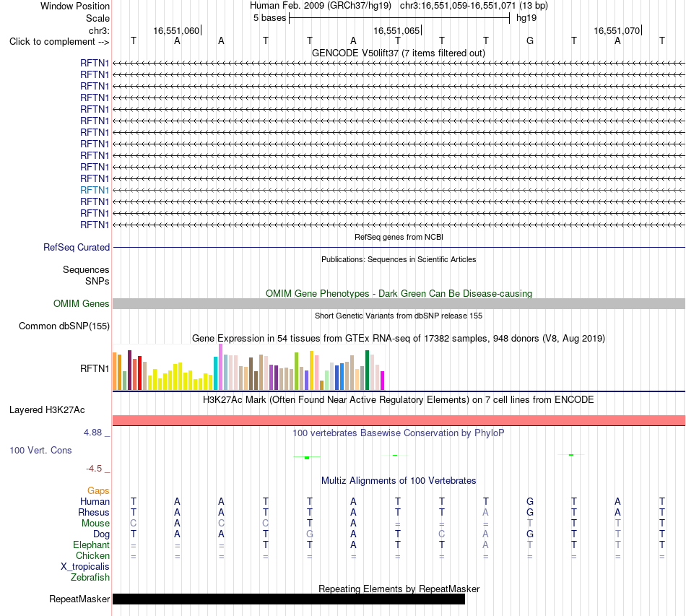Click the black RepeatMasker element bar
This screenshot has height=616, width=686.
coord(289,599)
